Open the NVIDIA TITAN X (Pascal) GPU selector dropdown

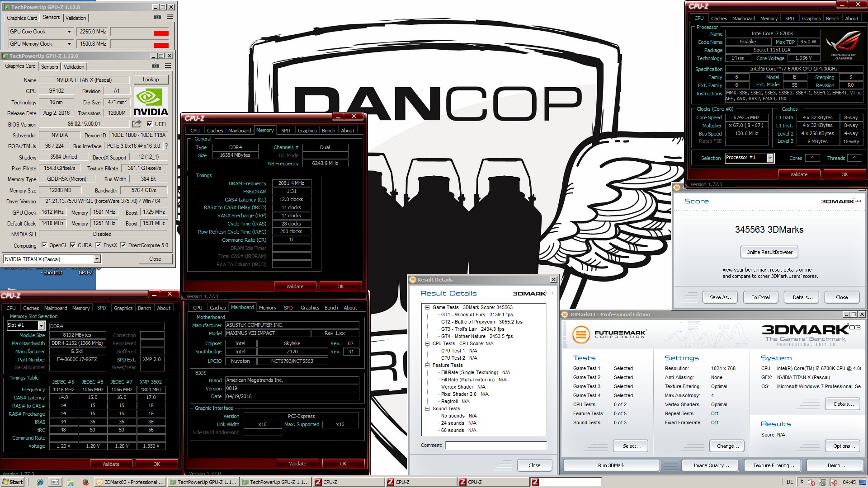click(97, 259)
